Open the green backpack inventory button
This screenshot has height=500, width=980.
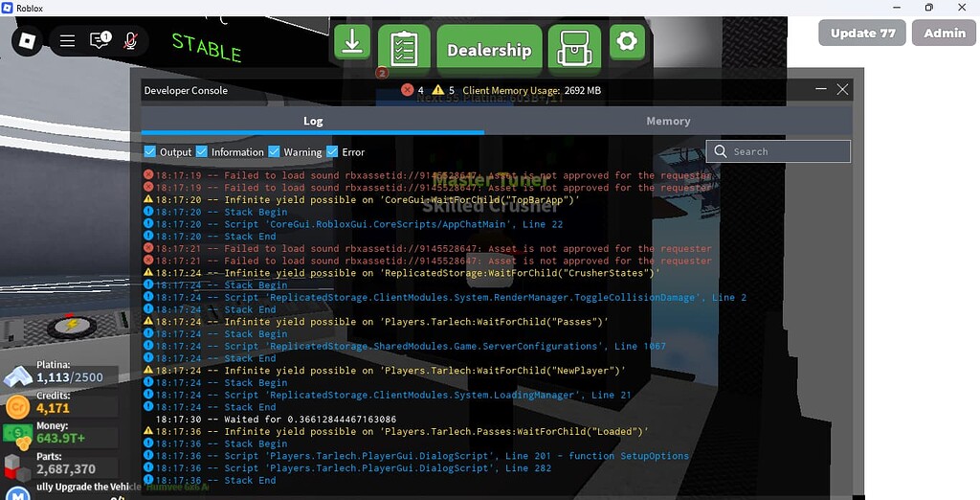(x=574, y=50)
